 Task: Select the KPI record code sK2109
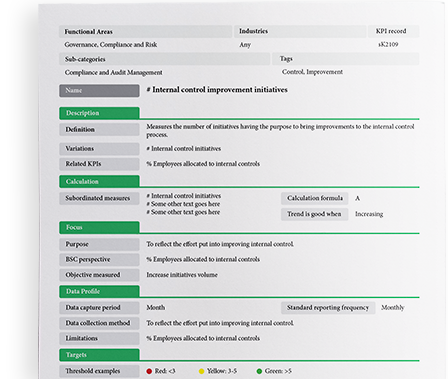point(388,44)
